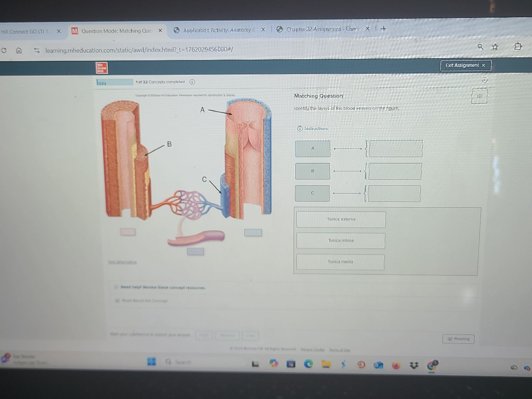Open the Text Alternative link
Screen dimensions: 532x399
122,262
